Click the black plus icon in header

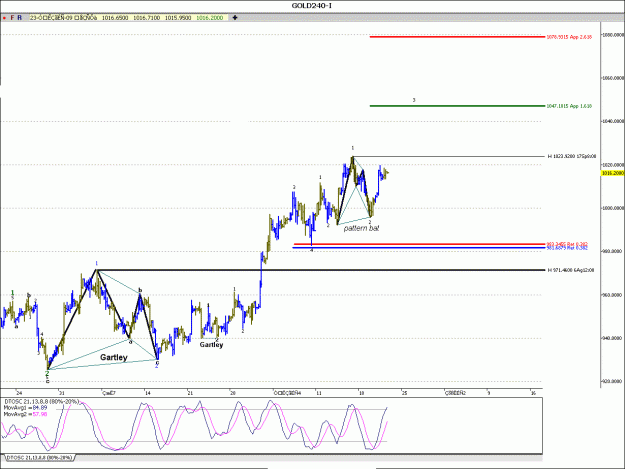[235, 18]
